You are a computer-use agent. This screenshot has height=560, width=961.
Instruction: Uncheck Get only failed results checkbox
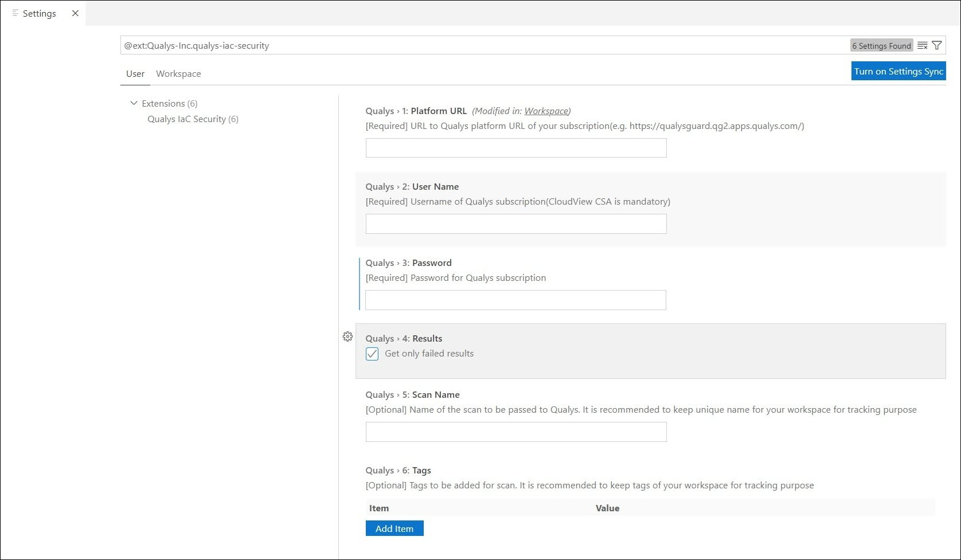click(372, 354)
